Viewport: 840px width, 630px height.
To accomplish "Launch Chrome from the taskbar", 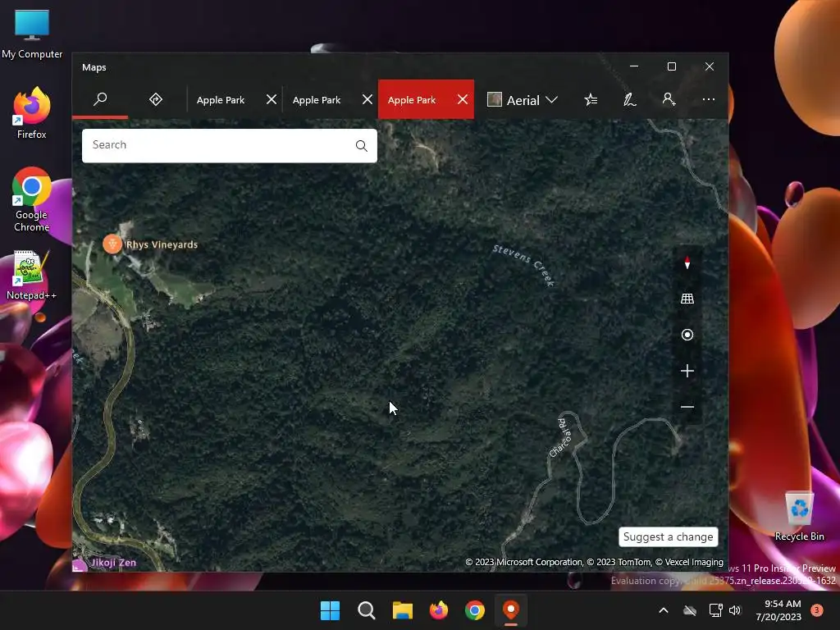I will tap(475, 610).
